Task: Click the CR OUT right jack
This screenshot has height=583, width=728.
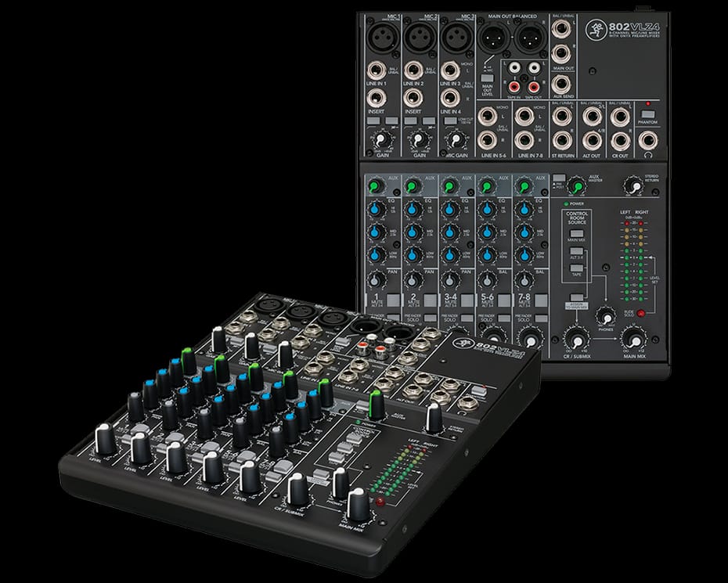Action: click(x=620, y=140)
